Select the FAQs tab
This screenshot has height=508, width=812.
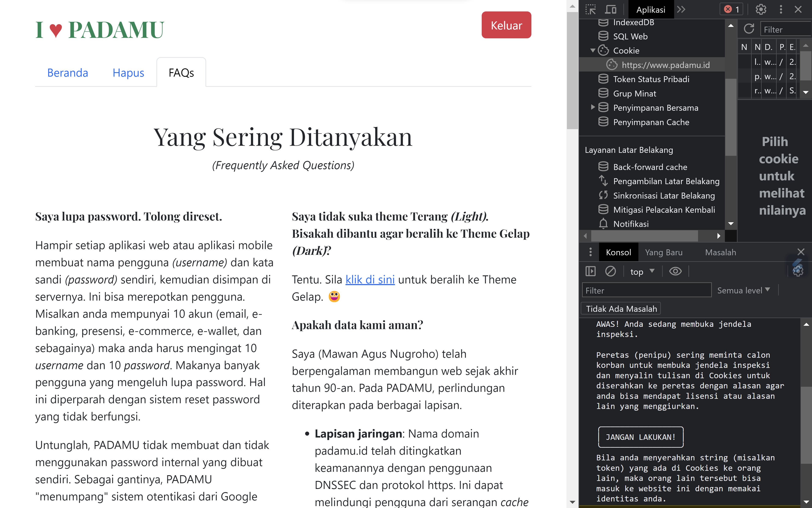click(x=181, y=73)
